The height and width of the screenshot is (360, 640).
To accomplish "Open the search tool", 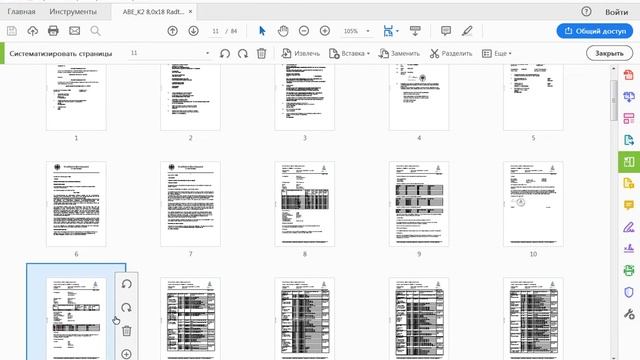I will click(96, 31).
